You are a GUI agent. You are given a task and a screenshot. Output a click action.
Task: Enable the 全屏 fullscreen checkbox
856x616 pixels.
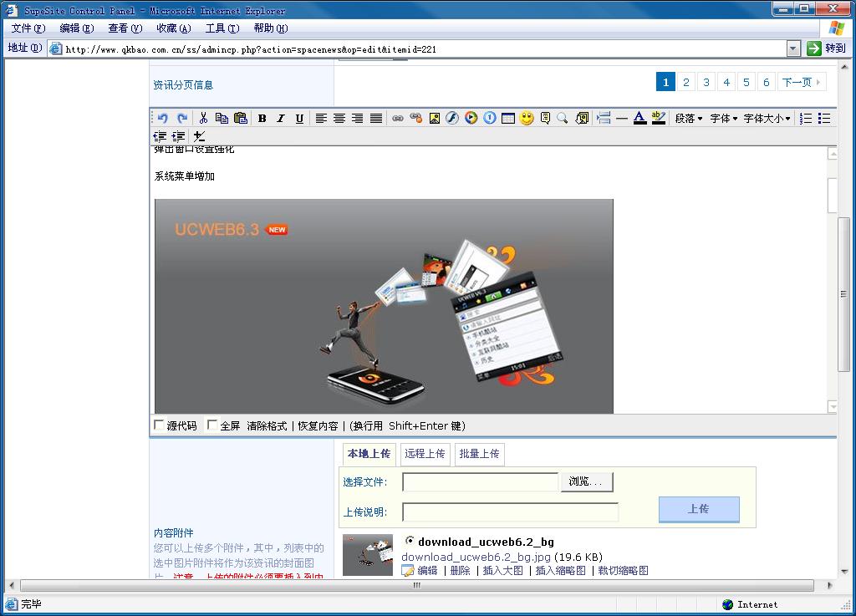tap(212, 425)
